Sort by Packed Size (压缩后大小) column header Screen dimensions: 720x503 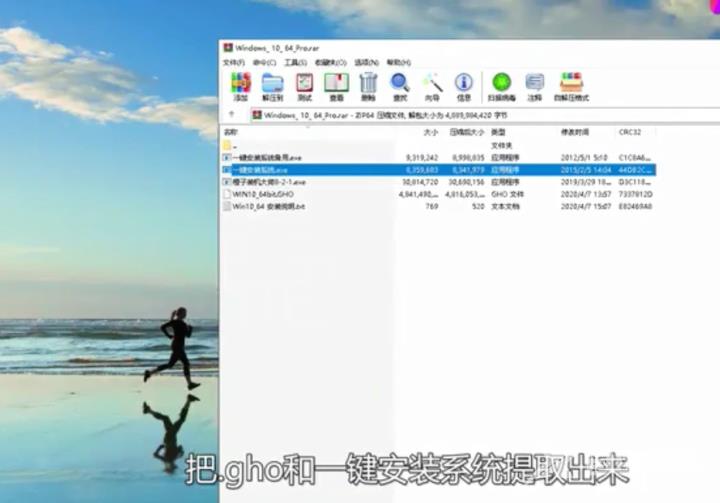pos(467,132)
